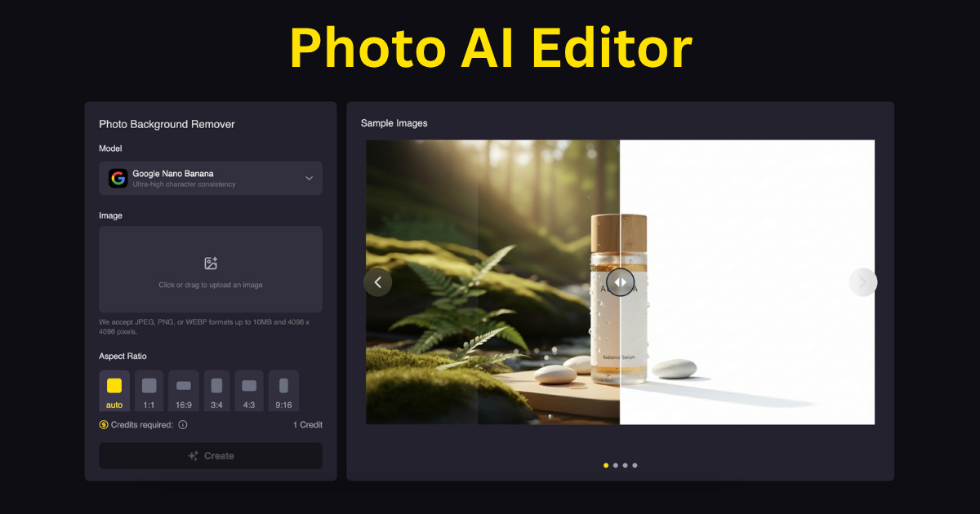Click the credits coin icon

[103, 424]
